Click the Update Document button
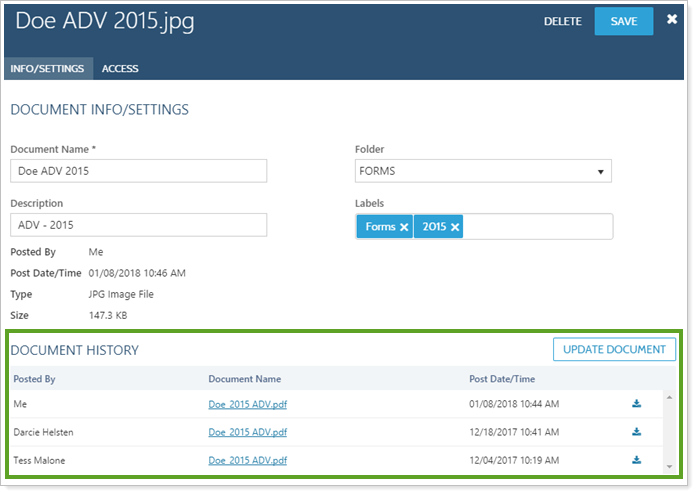The height and width of the screenshot is (495, 697). pyautogui.click(x=614, y=350)
